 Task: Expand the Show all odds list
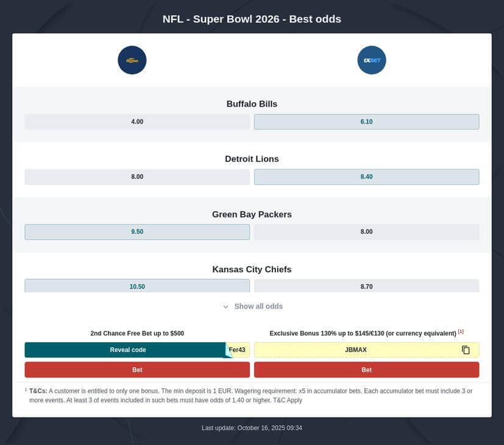point(258,306)
